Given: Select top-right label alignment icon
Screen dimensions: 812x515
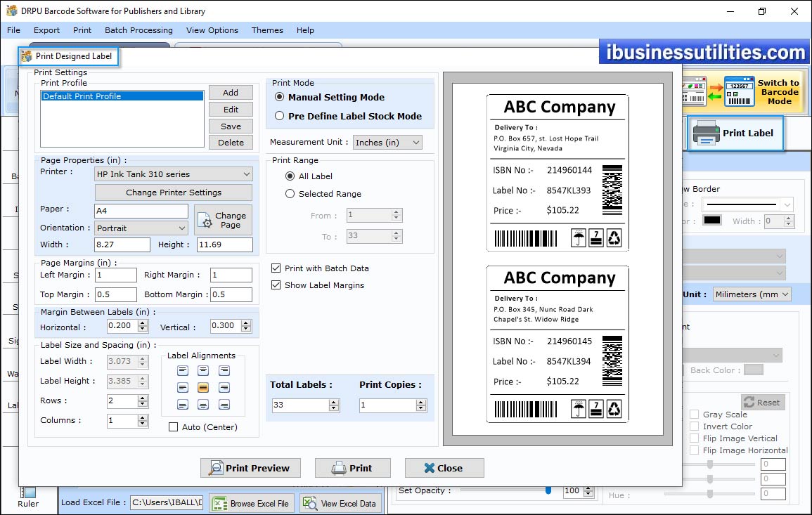Looking at the screenshot, I should point(224,370).
